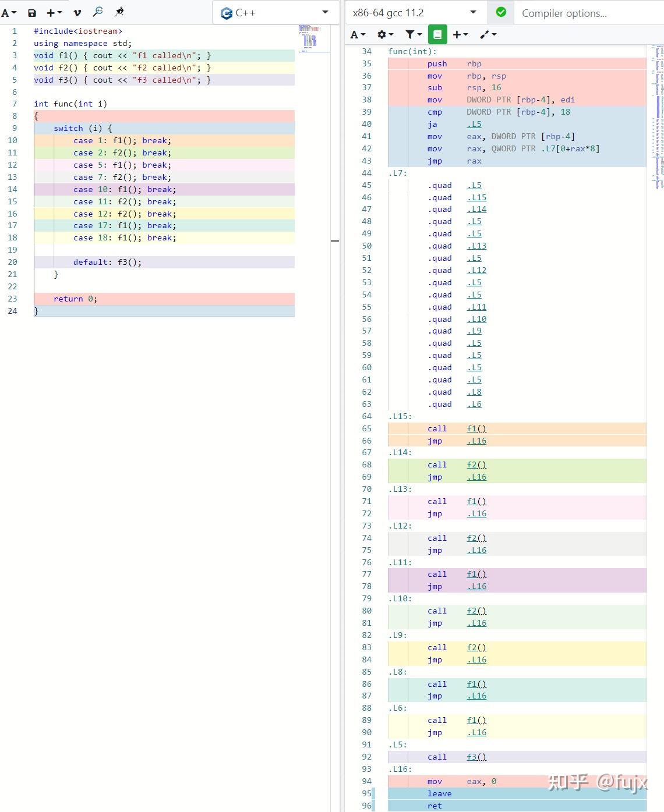
Task: Click the green compile-success checkmark
Action: [x=500, y=12]
